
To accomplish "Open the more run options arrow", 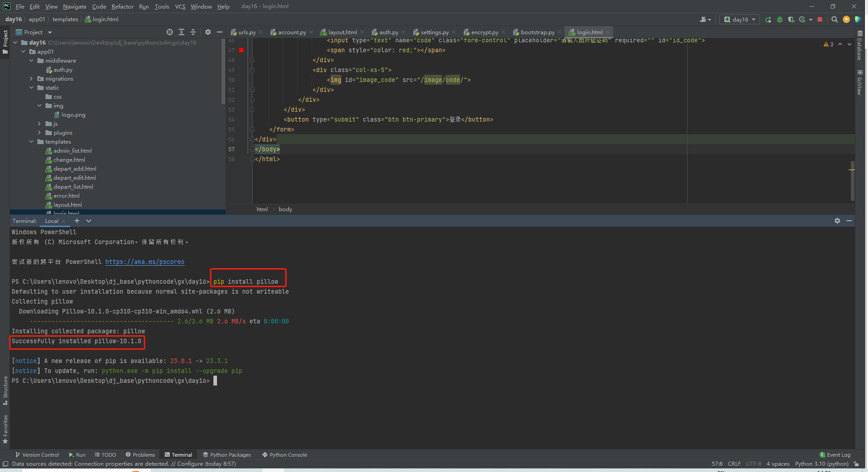I will click(811, 19).
